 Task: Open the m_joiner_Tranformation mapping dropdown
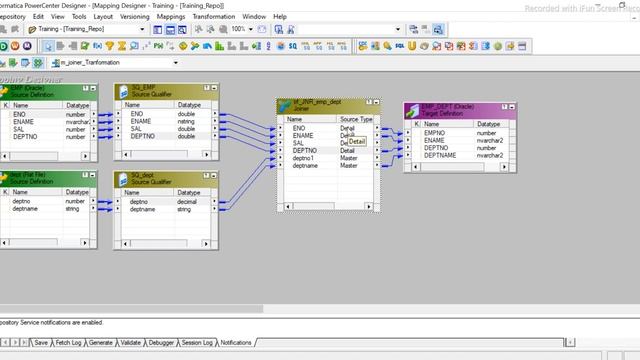(x=176, y=63)
